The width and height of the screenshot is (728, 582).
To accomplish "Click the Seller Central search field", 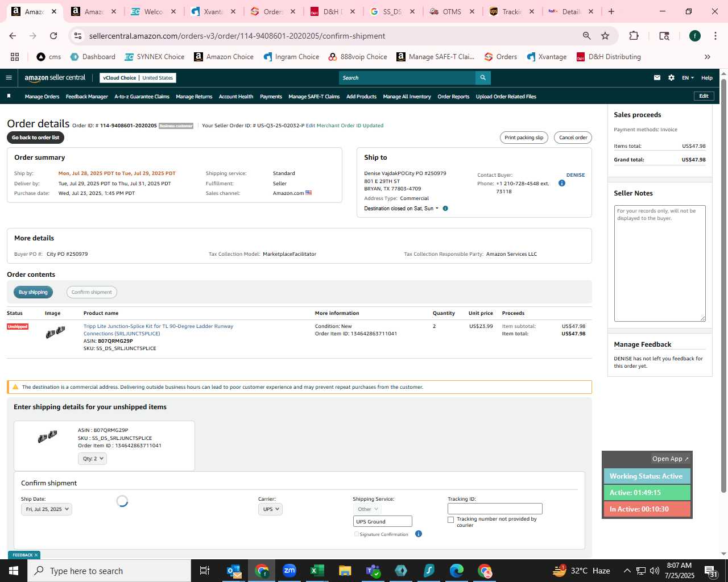I will (407, 78).
